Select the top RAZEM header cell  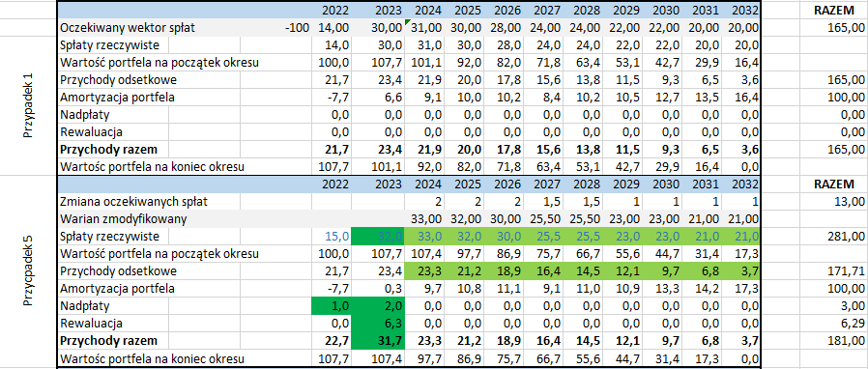coord(832,10)
